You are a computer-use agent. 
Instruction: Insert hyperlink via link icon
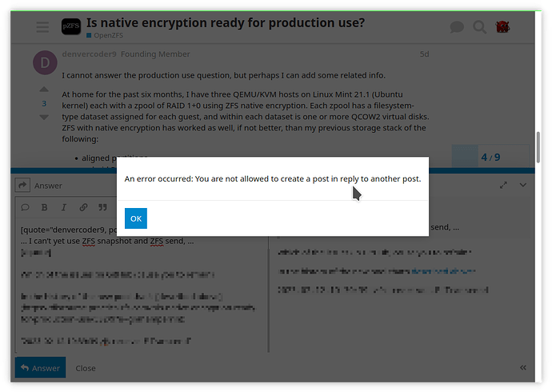[x=83, y=207]
